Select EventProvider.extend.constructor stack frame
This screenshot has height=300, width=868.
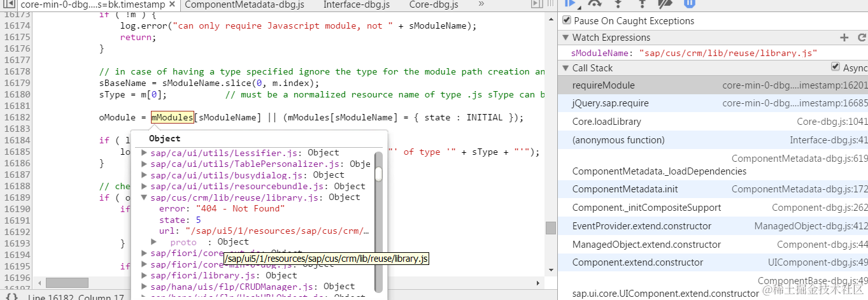click(713, 226)
